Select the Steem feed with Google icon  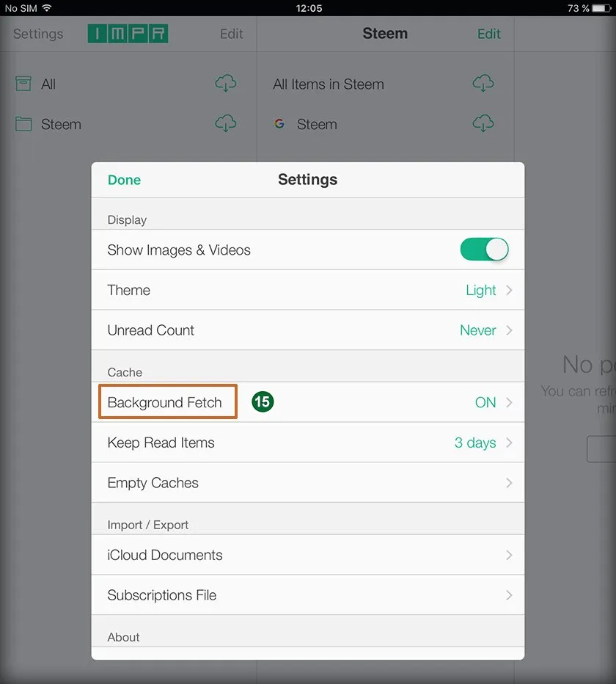point(386,124)
